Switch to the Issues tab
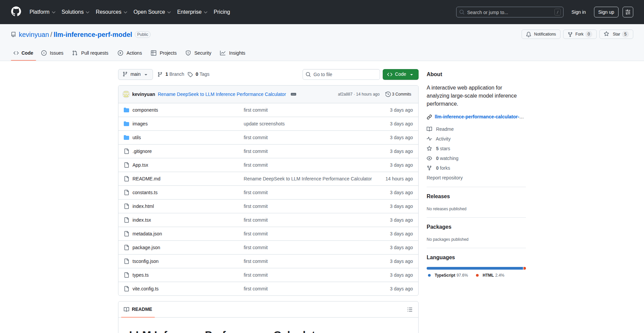The height and width of the screenshot is (333, 644). point(52,53)
